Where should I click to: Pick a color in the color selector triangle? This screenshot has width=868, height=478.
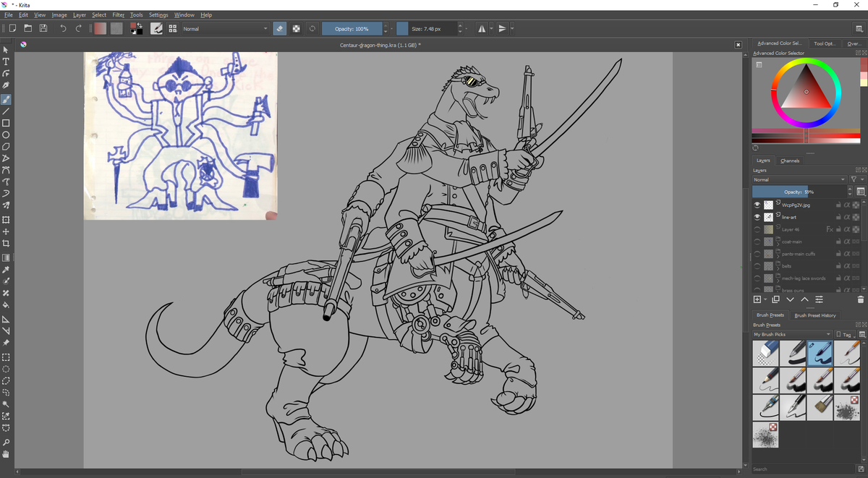(806, 86)
